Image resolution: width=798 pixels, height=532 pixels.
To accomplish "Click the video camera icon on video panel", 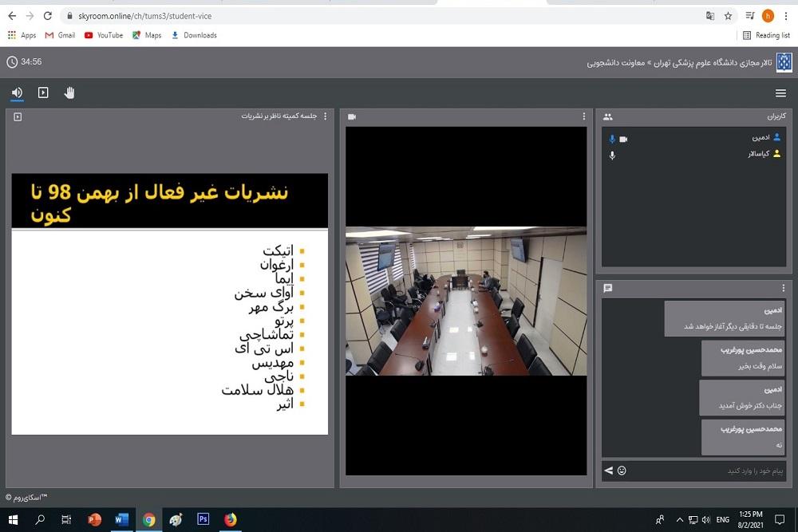I will 352,116.
